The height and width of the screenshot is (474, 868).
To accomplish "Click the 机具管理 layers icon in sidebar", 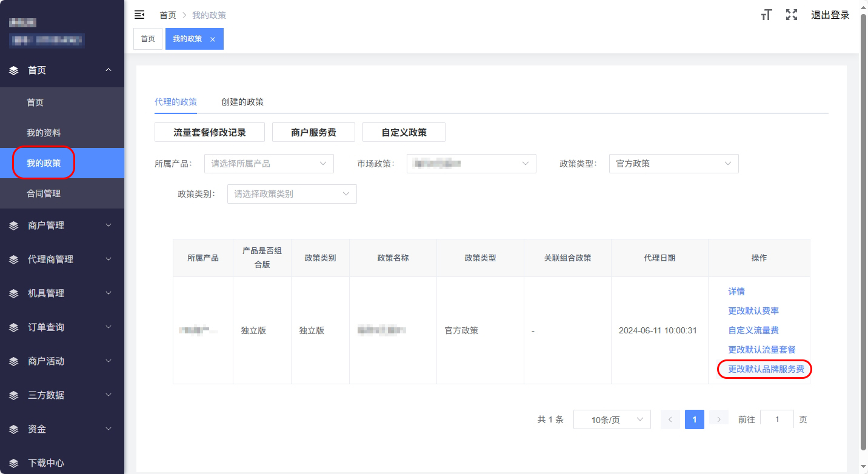I will [x=14, y=293].
